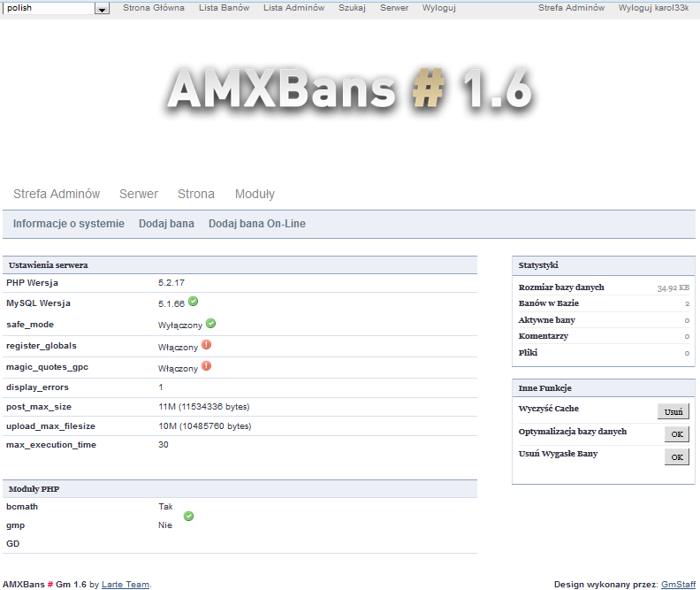Click the Pliki statistic label
Screen dimensions: 700x590
pyautogui.click(x=529, y=353)
